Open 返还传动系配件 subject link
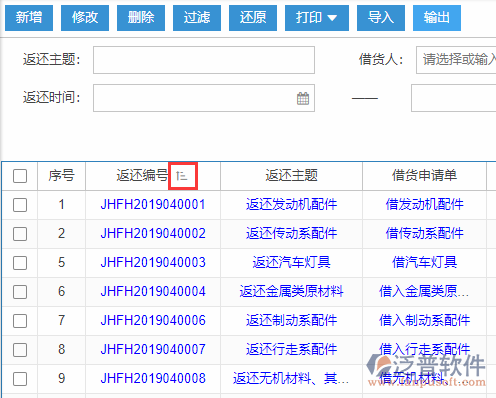 291,233
